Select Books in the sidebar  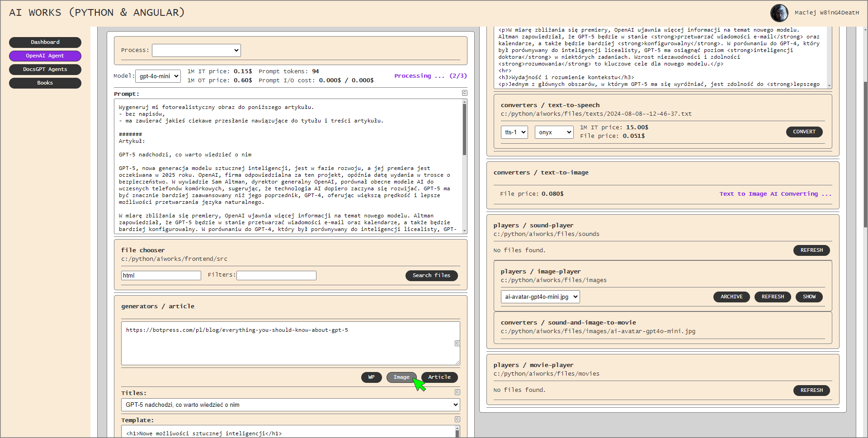tap(45, 83)
